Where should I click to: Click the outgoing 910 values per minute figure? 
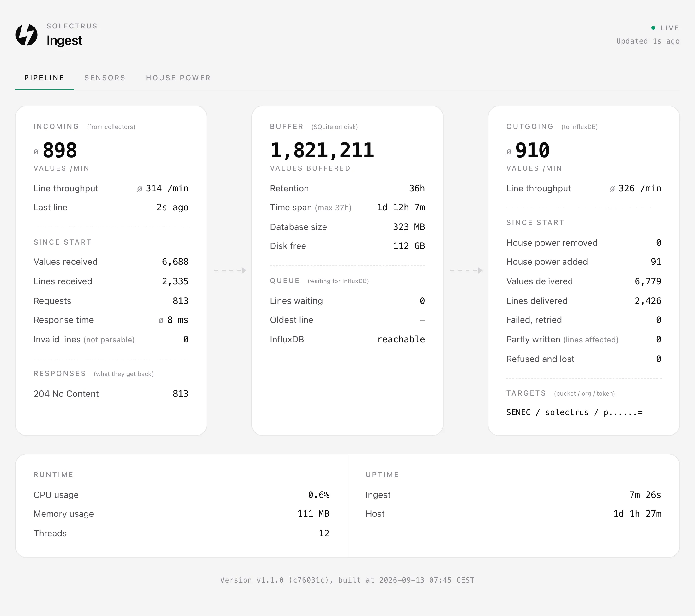tap(533, 150)
